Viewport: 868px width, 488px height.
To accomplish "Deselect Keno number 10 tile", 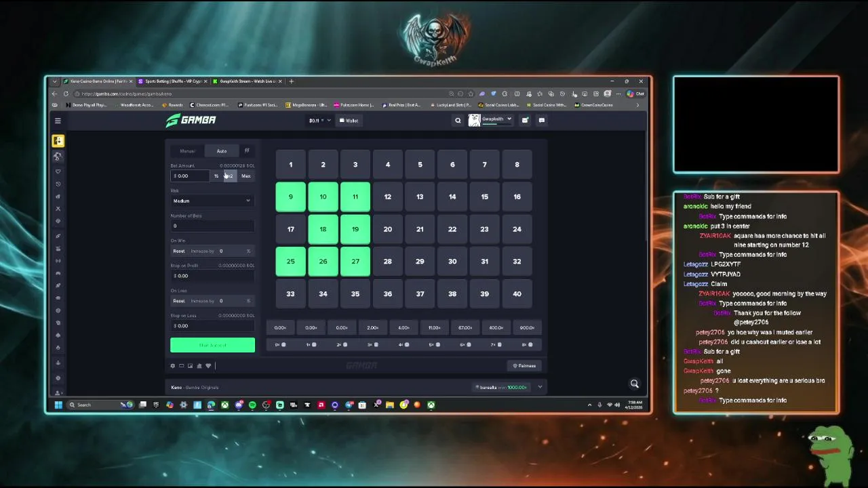I will [323, 197].
